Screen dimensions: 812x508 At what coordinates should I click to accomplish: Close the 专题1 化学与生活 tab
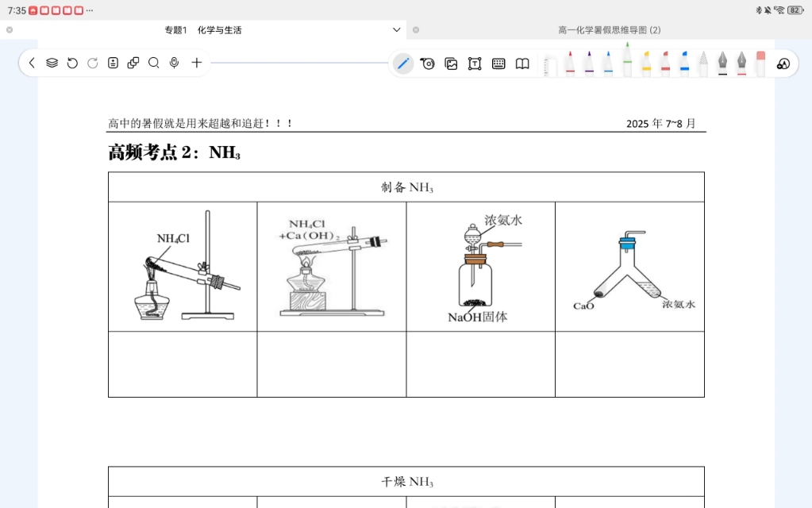click(x=10, y=30)
